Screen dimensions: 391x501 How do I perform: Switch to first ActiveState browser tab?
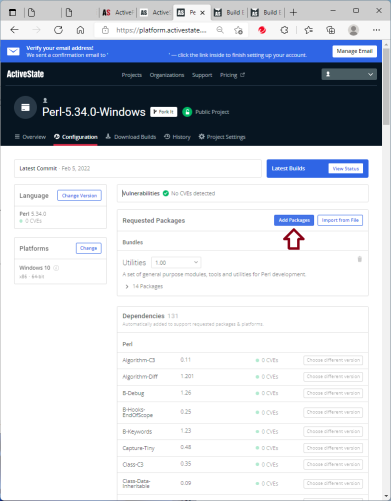pyautogui.click(x=118, y=13)
